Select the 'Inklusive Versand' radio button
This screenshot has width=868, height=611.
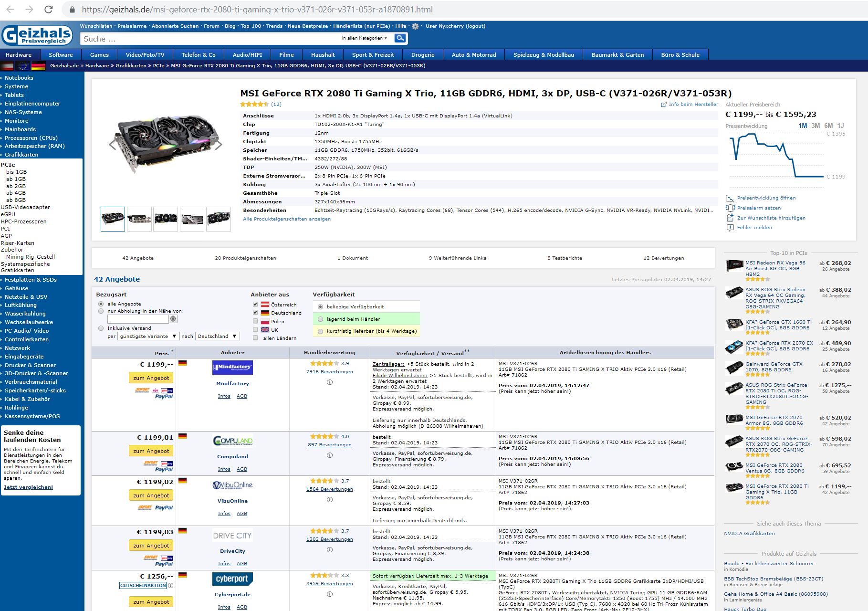(x=101, y=328)
